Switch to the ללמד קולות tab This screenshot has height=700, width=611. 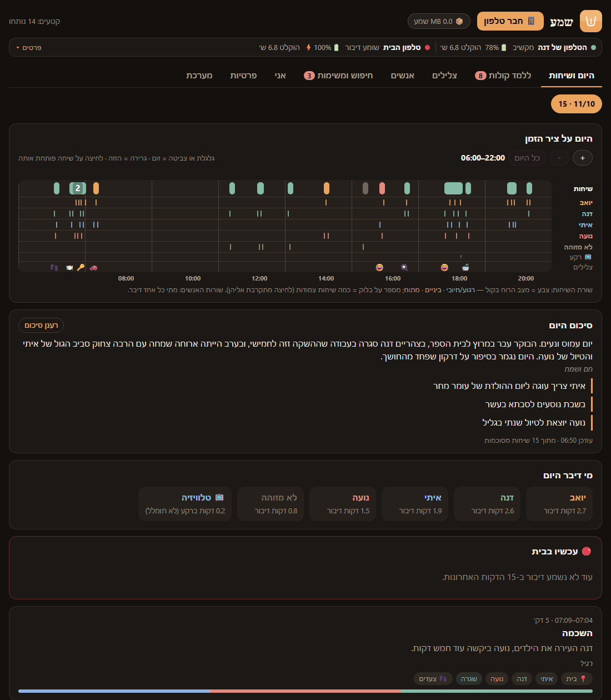pyautogui.click(x=503, y=75)
